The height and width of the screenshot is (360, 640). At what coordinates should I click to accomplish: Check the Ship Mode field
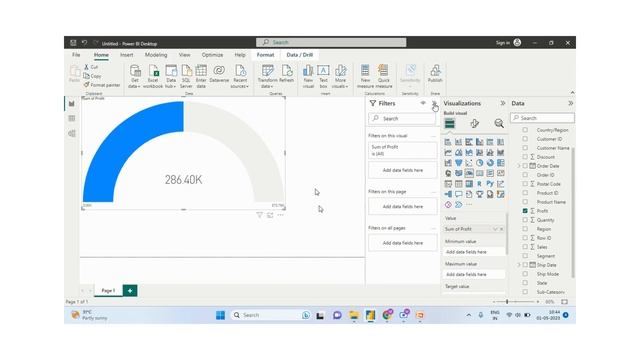coord(525,273)
